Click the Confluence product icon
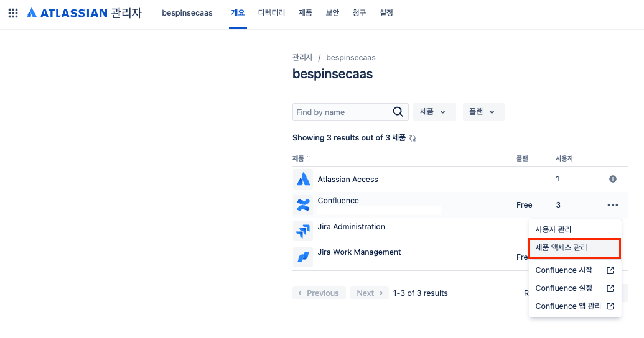The width and height of the screenshot is (644, 338). pyautogui.click(x=303, y=204)
